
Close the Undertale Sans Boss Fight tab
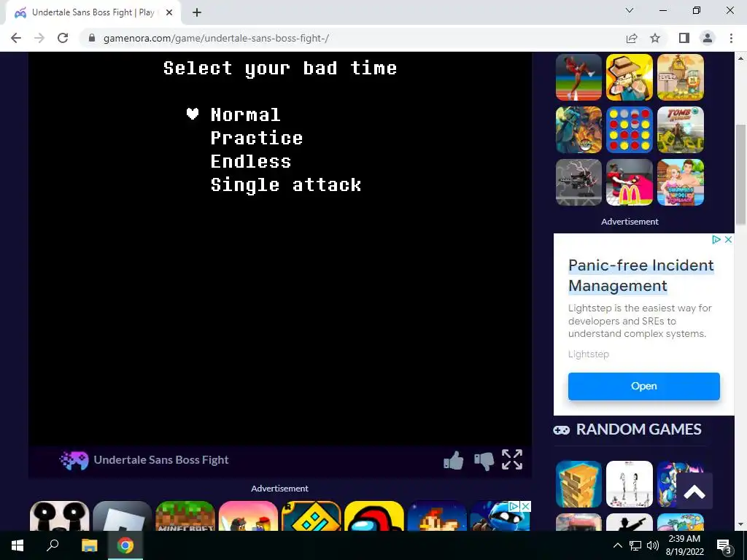[x=169, y=12]
